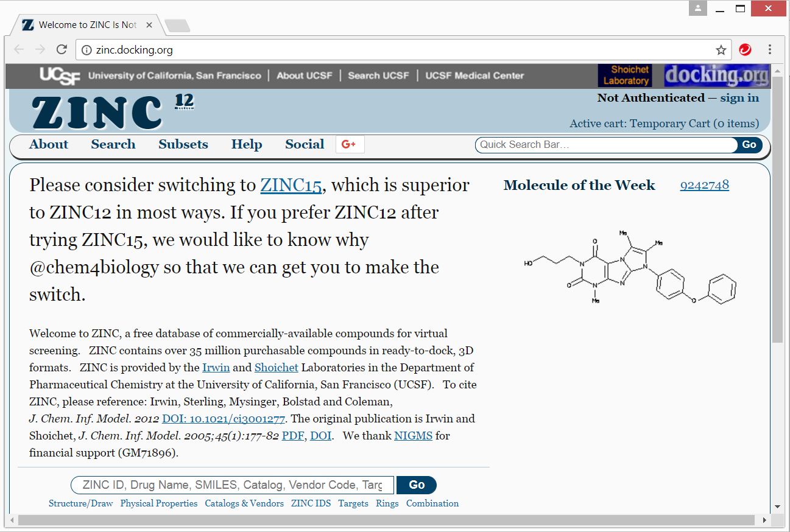Close the ZINC browser tab
The image size is (790, 532).
[x=149, y=25]
